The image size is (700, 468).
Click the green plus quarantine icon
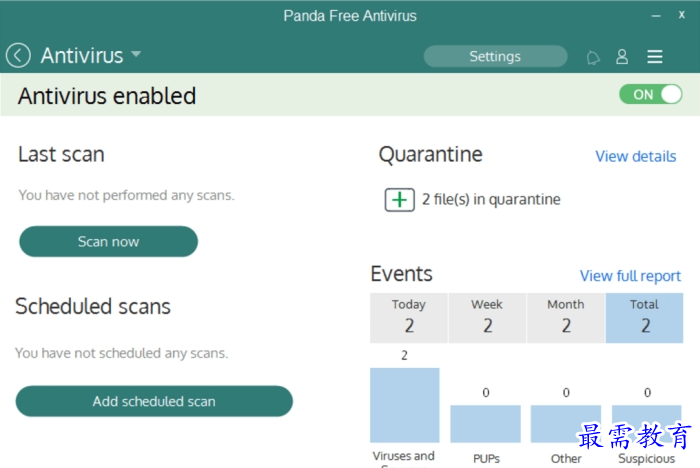pyautogui.click(x=400, y=200)
